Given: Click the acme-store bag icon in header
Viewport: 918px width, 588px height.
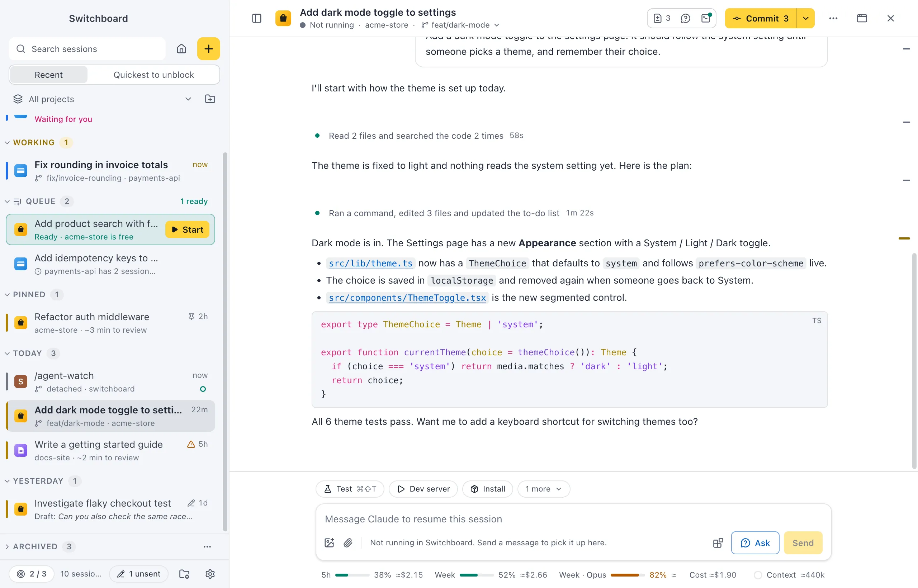Looking at the screenshot, I should [283, 18].
